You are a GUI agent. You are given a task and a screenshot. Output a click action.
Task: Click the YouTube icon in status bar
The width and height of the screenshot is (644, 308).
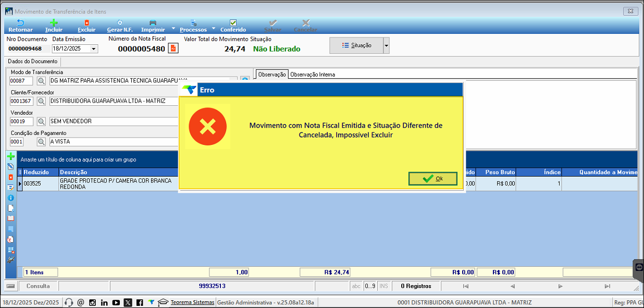pos(116,302)
